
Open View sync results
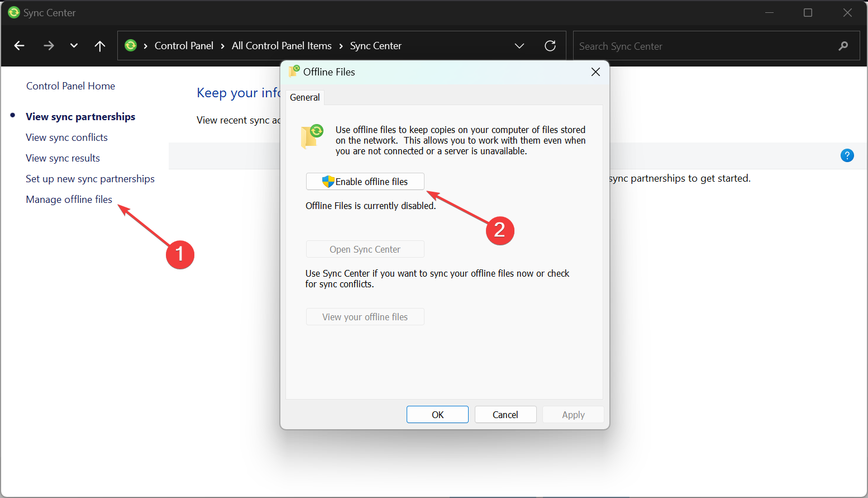point(63,158)
